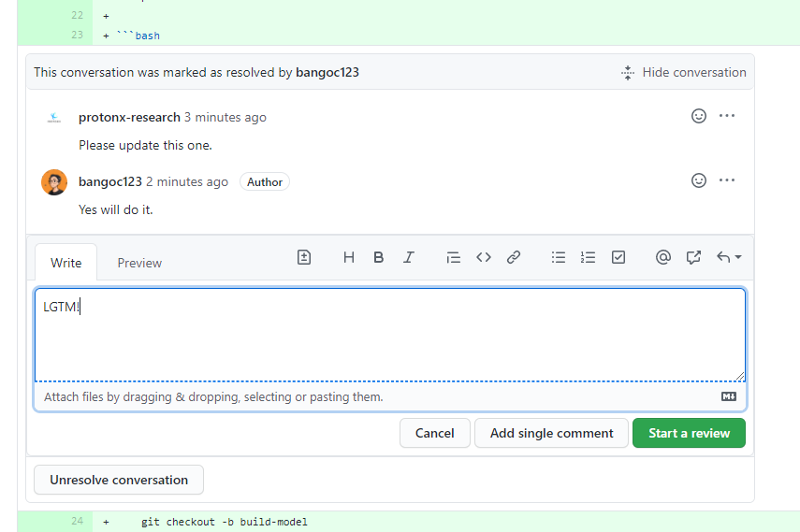The height and width of the screenshot is (532, 800).
Task: Switch to the Preview tab
Action: click(x=139, y=263)
